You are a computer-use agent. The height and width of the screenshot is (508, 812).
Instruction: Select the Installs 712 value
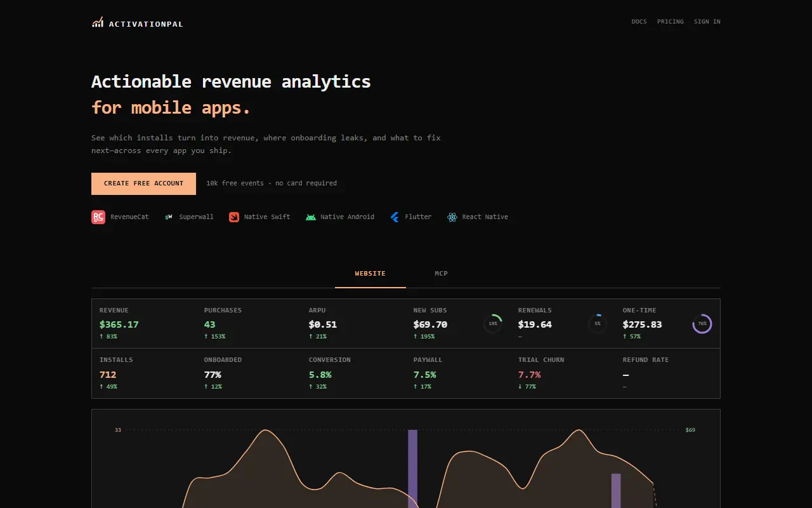tap(108, 375)
